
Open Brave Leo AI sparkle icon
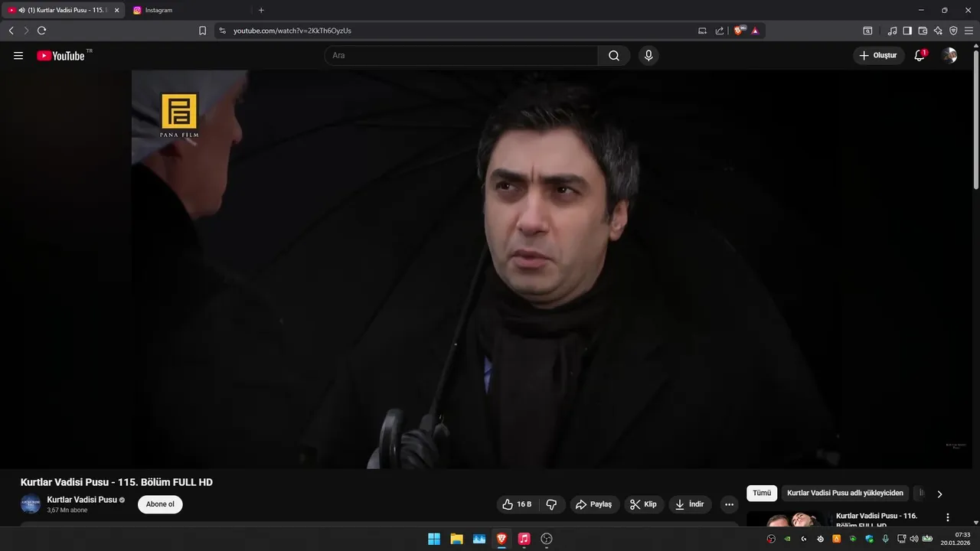pos(938,31)
